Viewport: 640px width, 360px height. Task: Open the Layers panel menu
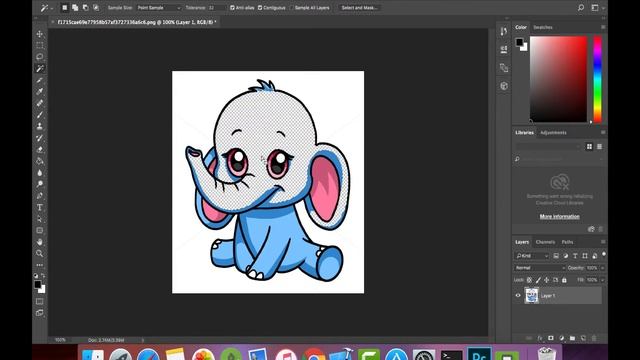pyautogui.click(x=603, y=242)
